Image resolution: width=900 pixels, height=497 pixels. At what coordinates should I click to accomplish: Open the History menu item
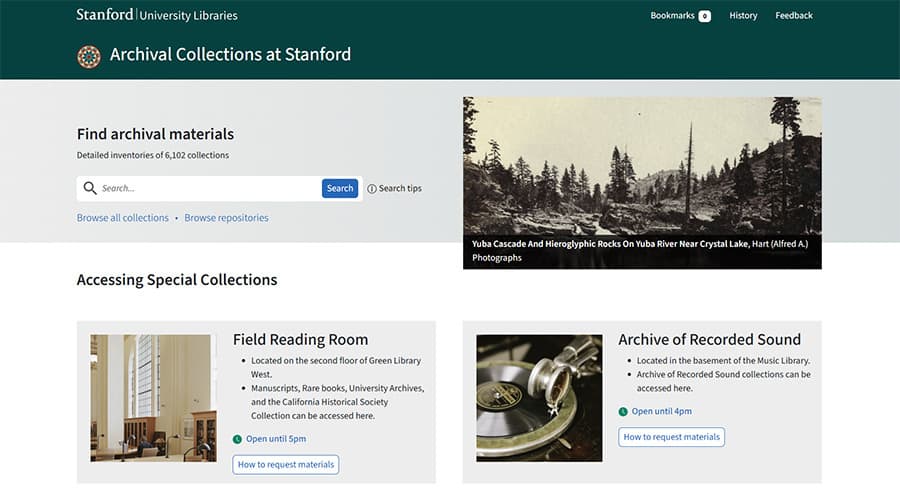tap(743, 16)
